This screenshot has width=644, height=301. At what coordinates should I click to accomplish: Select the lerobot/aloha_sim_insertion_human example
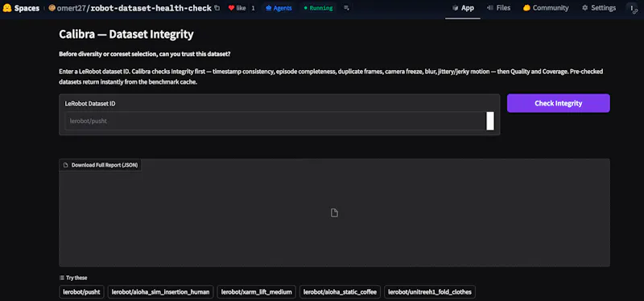[x=160, y=292]
